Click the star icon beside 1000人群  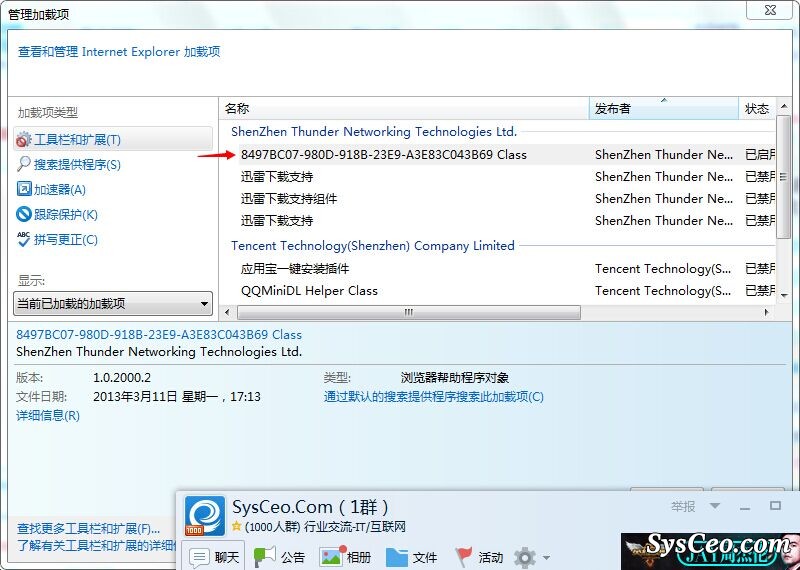[236, 526]
